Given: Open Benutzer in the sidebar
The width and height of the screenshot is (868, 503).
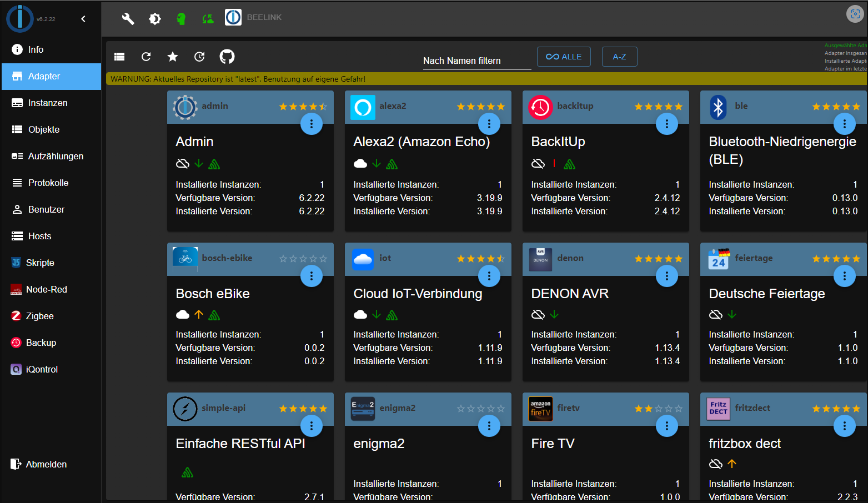Looking at the screenshot, I should point(51,209).
